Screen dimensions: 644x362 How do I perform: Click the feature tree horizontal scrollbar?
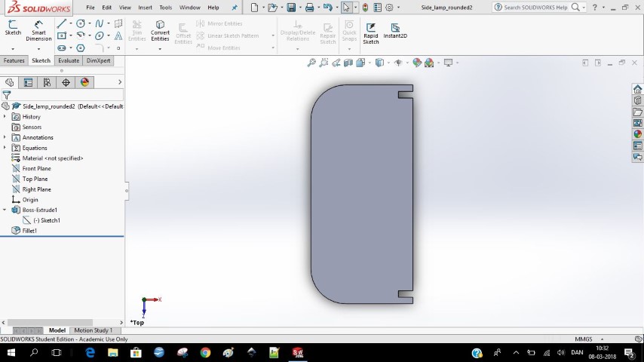50,323
